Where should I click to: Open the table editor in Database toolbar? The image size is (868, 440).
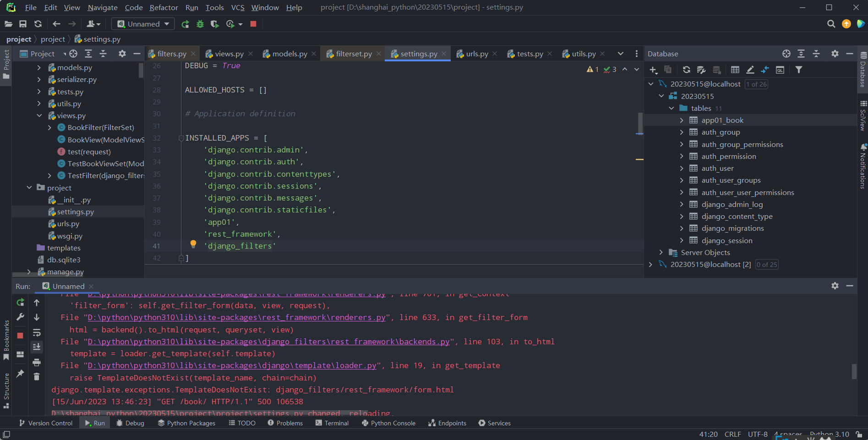[x=735, y=70]
